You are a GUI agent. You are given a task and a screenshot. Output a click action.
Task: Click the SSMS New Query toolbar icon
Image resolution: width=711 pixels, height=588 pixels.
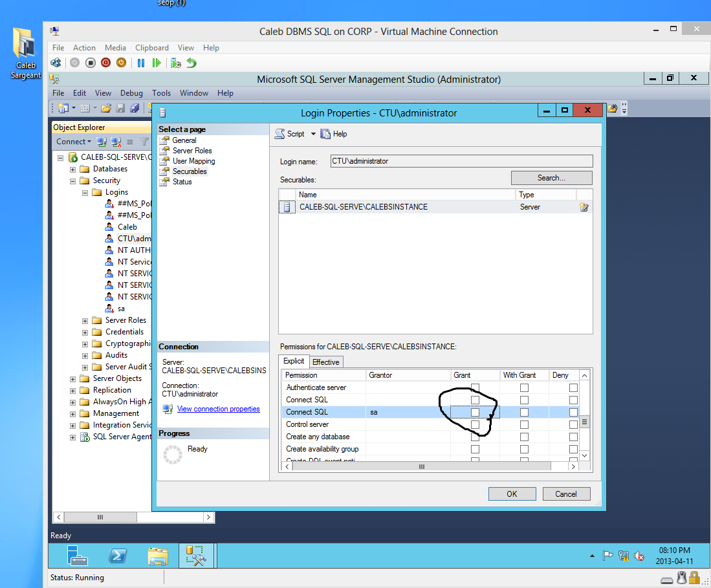64,108
